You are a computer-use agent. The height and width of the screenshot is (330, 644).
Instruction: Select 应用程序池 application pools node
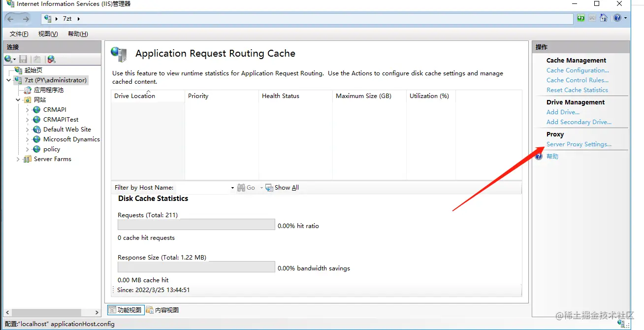(x=49, y=90)
